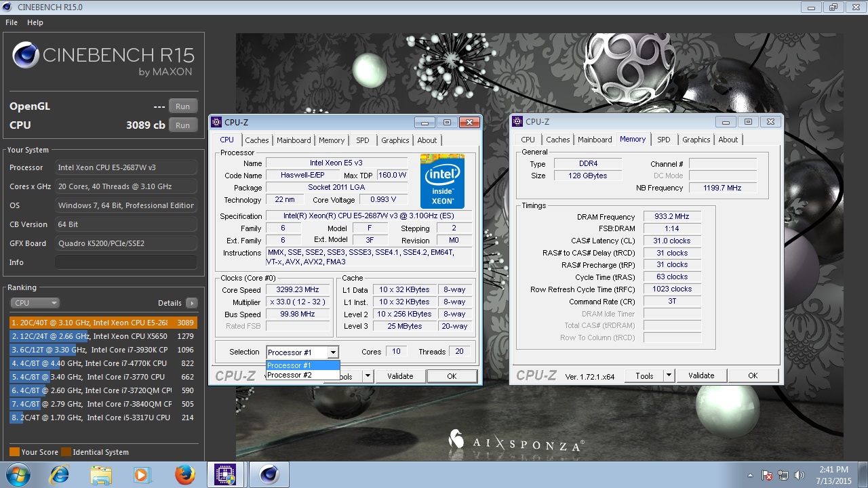This screenshot has width=868, height=488.
Task: Click the Info field in Your System panel
Action: [125, 262]
